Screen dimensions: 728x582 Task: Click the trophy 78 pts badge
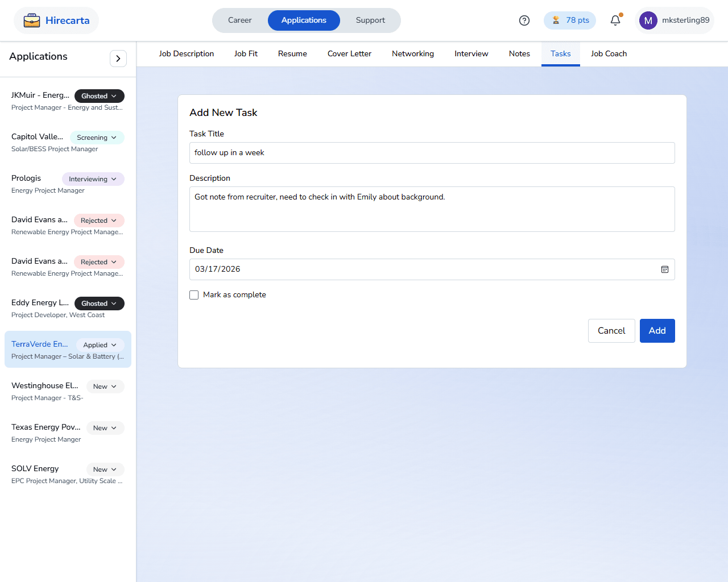point(570,20)
